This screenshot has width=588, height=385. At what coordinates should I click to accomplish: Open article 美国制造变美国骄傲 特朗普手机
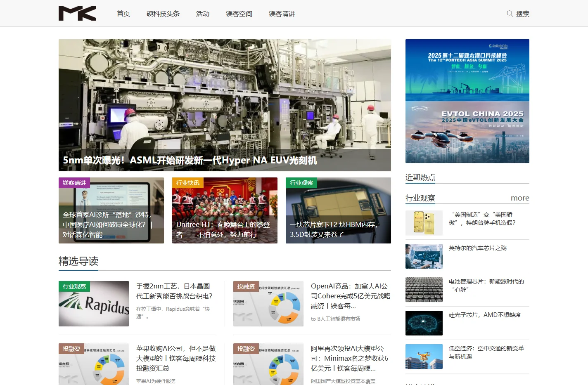[x=482, y=219]
